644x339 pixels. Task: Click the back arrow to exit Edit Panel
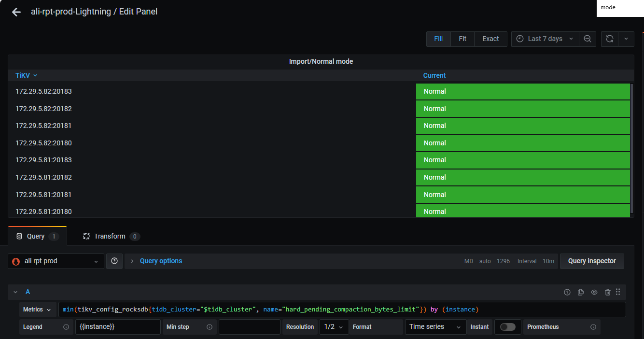tap(16, 12)
